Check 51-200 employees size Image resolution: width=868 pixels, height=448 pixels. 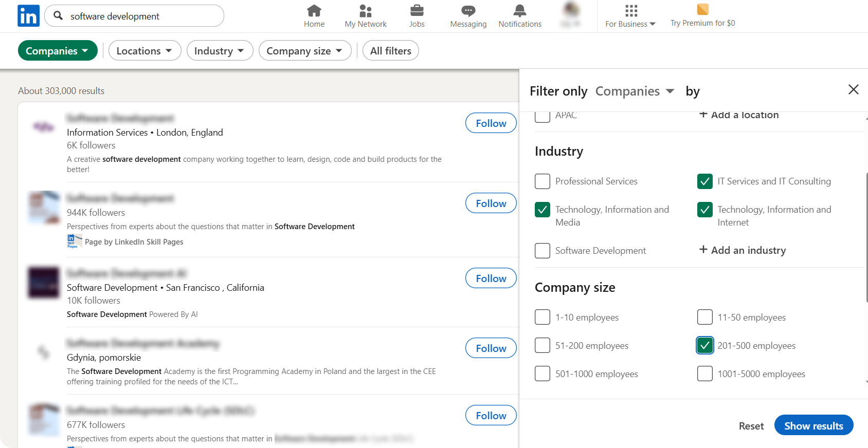[542, 345]
